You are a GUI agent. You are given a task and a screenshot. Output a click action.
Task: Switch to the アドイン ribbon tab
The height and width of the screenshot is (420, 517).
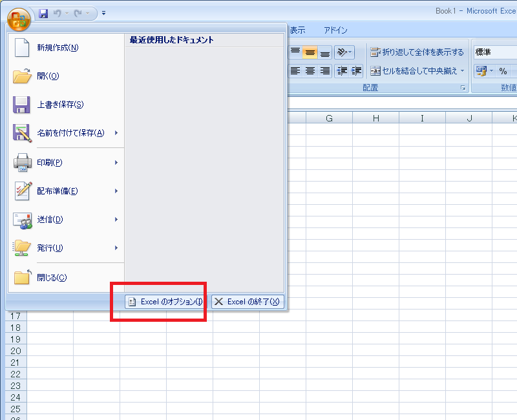pos(335,30)
